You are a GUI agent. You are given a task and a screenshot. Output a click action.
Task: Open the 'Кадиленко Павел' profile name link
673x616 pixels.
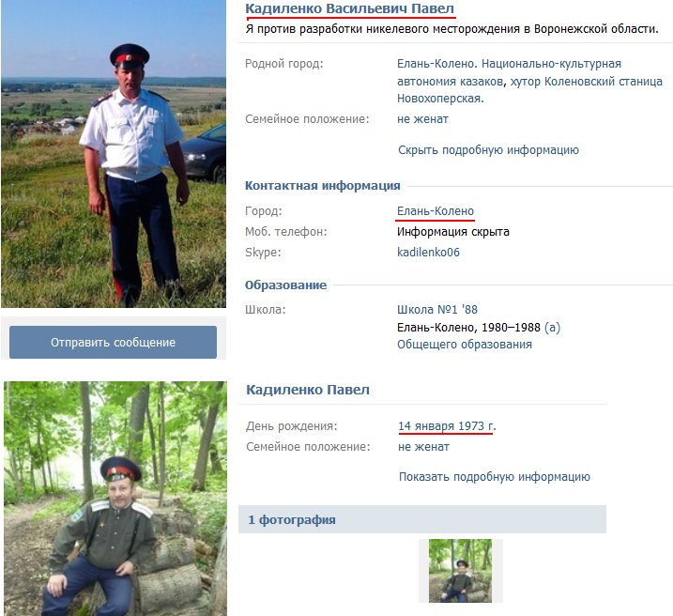308,390
